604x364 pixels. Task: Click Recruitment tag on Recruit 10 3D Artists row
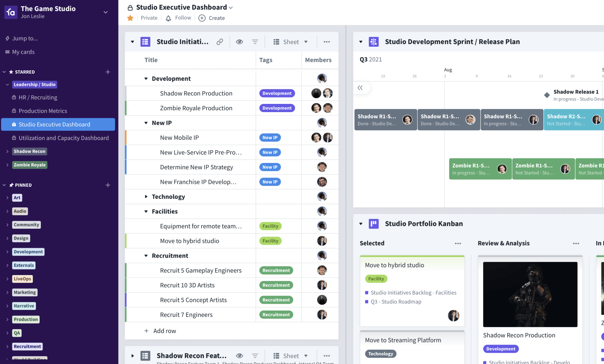point(276,285)
